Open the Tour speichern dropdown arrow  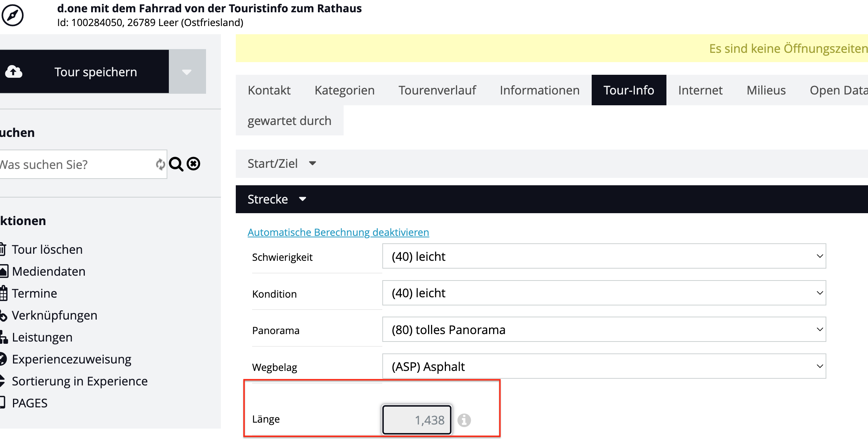(187, 71)
